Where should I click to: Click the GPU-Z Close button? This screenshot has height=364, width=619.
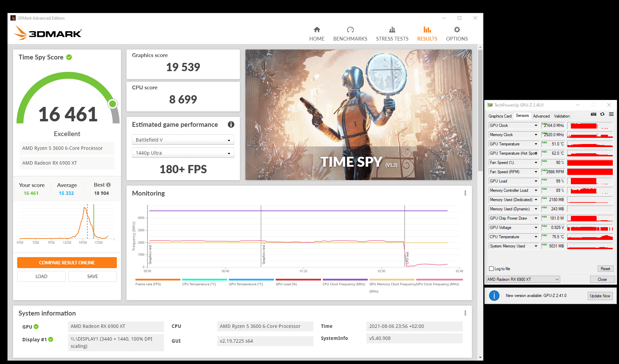click(x=602, y=279)
